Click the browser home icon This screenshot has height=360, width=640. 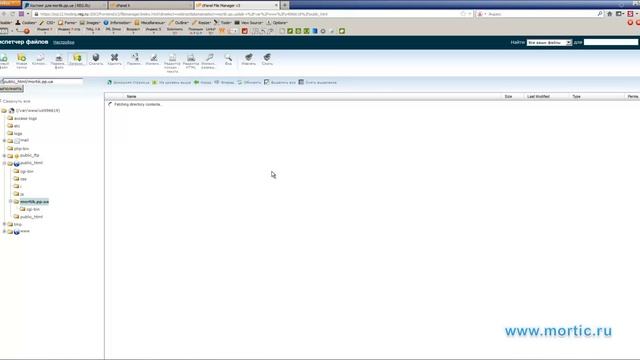click(609, 14)
